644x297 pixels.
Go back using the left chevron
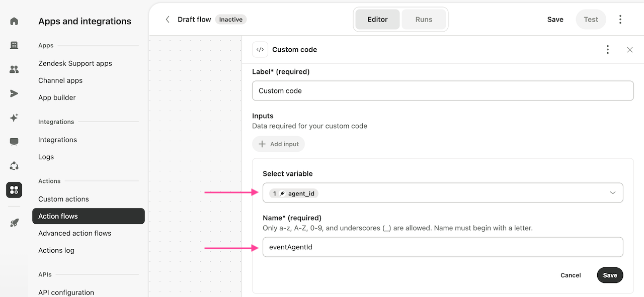click(x=168, y=20)
